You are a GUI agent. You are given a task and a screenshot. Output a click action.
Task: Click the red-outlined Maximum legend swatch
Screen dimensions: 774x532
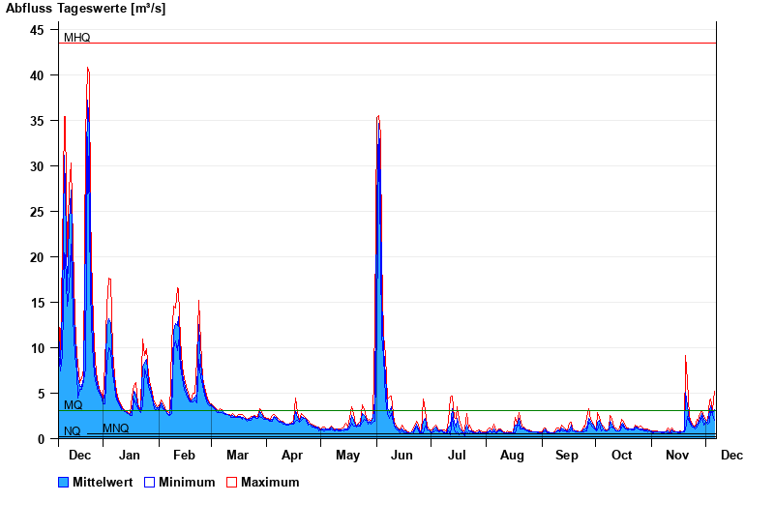(231, 482)
